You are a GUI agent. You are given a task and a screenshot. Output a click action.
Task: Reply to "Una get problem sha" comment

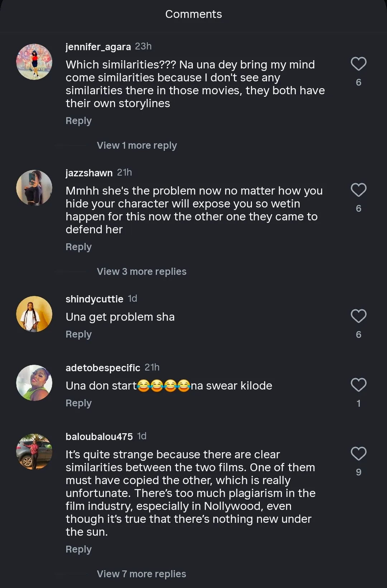(78, 334)
